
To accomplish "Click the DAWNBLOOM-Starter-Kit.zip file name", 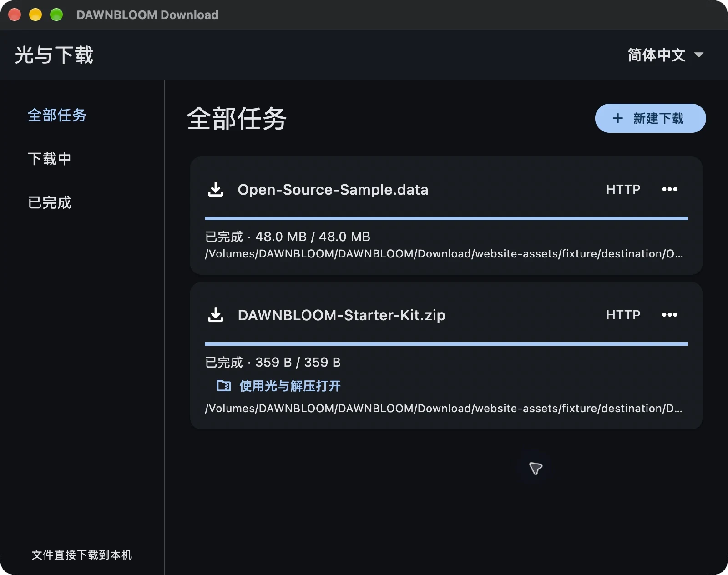I will point(341,315).
